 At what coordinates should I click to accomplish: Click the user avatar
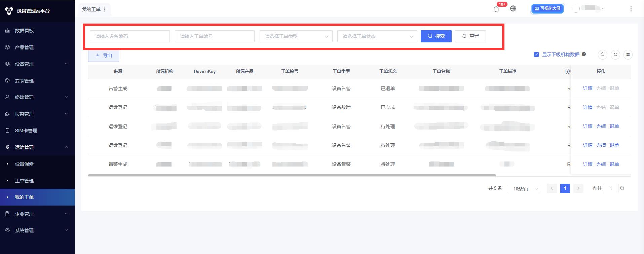[x=576, y=9]
